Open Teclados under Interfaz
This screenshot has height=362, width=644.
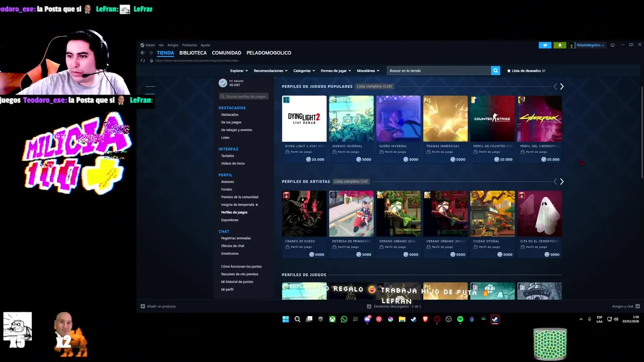pyautogui.click(x=227, y=156)
